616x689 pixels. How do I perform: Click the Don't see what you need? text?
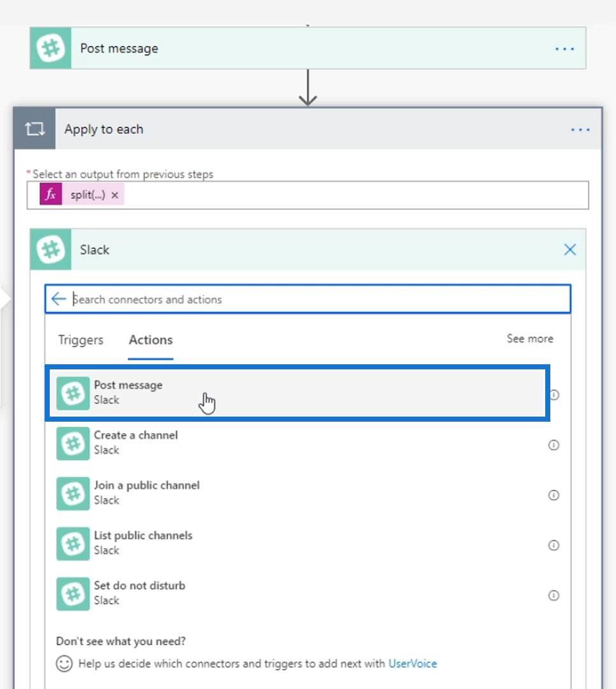121,641
